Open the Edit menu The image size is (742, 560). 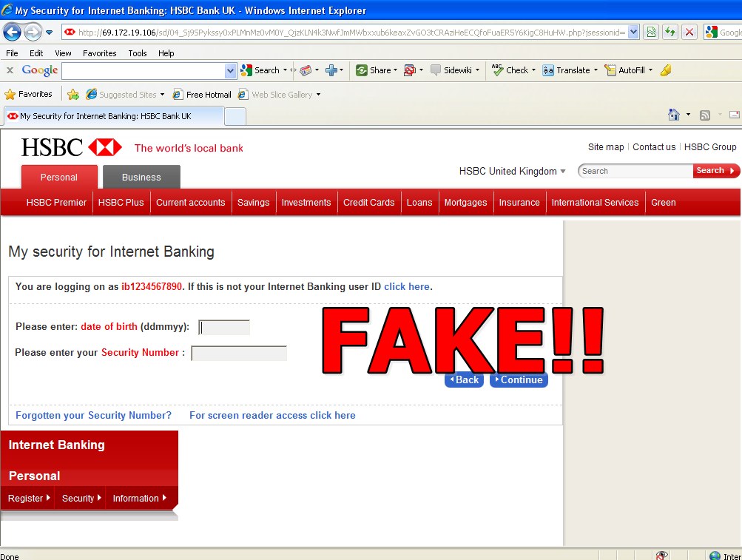36,53
